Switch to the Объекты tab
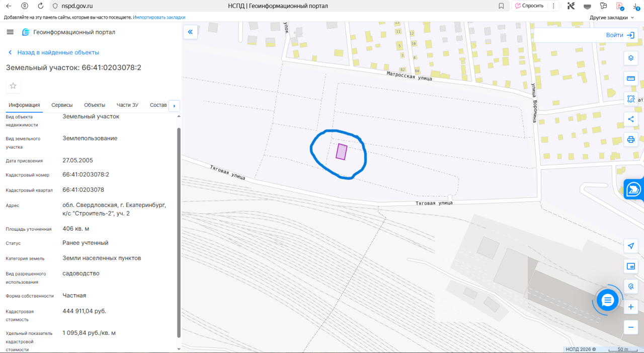The height and width of the screenshot is (353, 644). click(95, 105)
